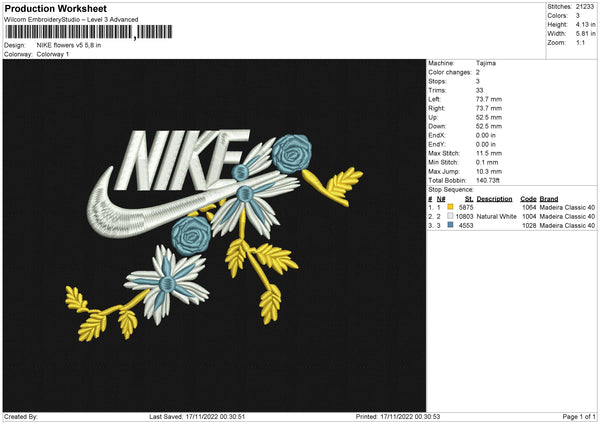600x424 pixels.
Task: Select the "Stop Sequence:" label
Action: (x=451, y=189)
